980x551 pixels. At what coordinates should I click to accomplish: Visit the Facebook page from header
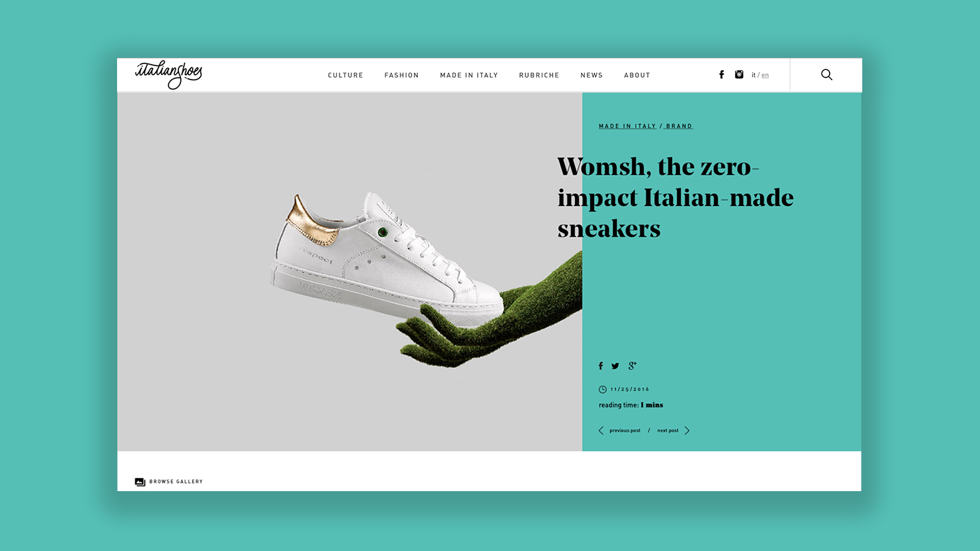pyautogui.click(x=721, y=75)
